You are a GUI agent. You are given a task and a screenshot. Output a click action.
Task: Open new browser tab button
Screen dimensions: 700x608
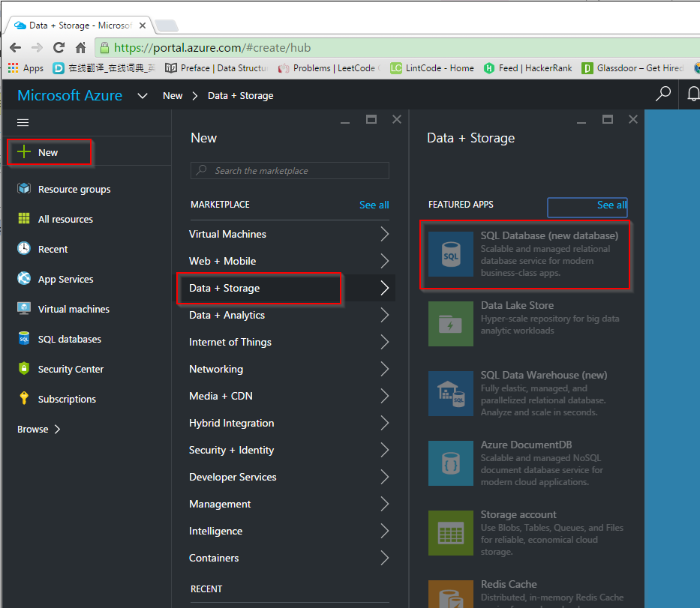(167, 25)
